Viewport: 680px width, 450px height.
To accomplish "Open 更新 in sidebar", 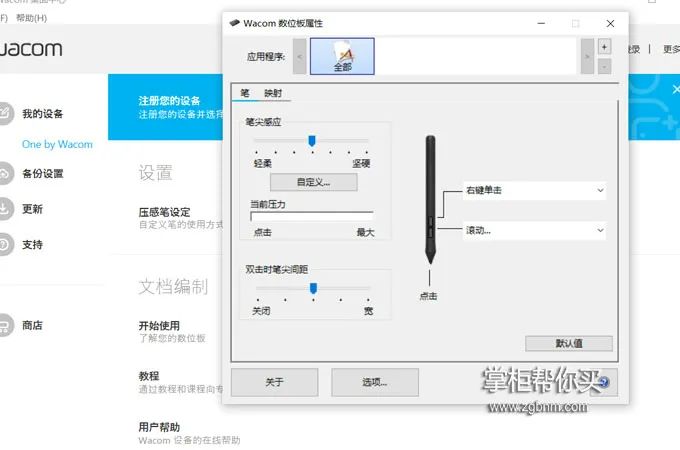I will click(33, 209).
